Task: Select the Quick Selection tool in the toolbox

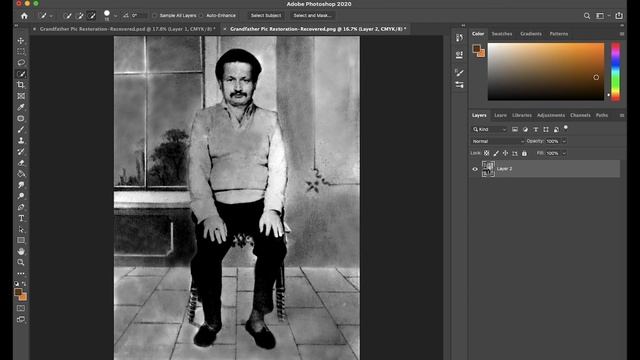Action: coord(21,74)
